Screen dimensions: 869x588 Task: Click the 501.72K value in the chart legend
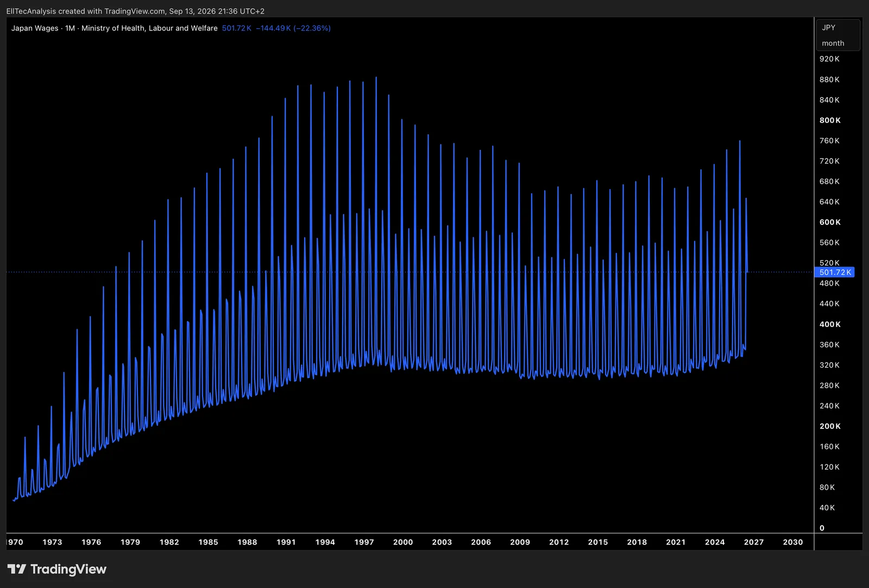(x=236, y=28)
